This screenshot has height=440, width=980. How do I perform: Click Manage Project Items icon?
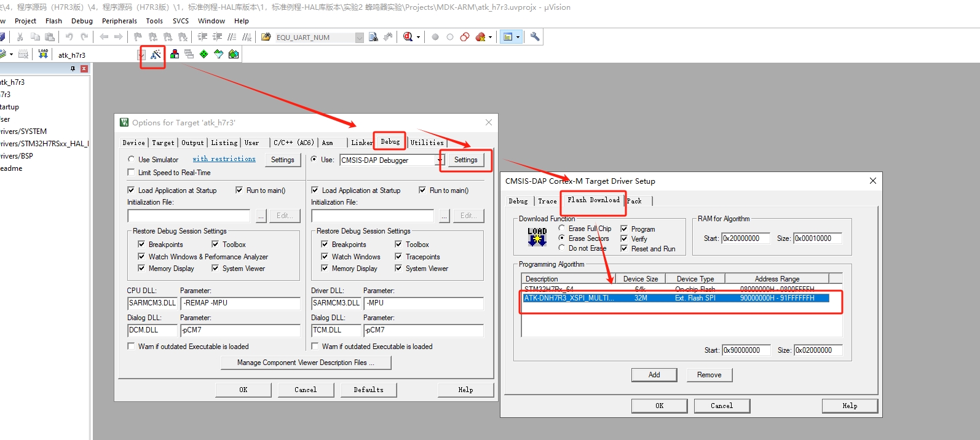click(x=175, y=54)
